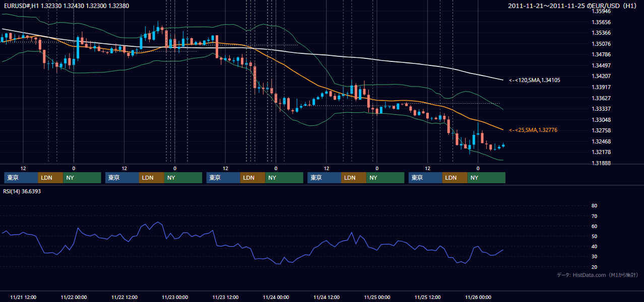Select the 25 SMA value label 1.32776
Viewport: 644px width, 302px height.
[533, 130]
